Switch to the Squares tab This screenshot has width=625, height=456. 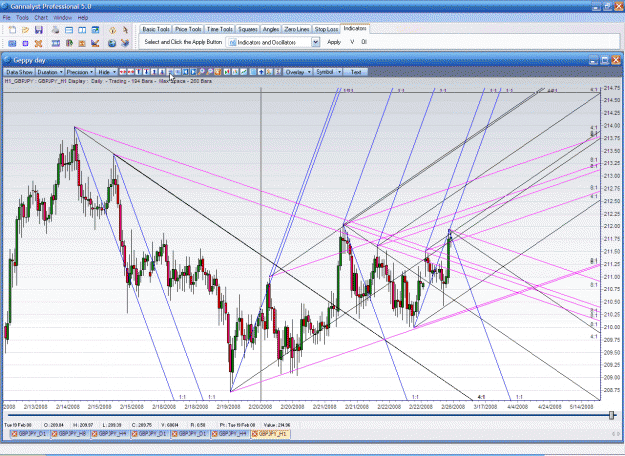click(x=248, y=29)
